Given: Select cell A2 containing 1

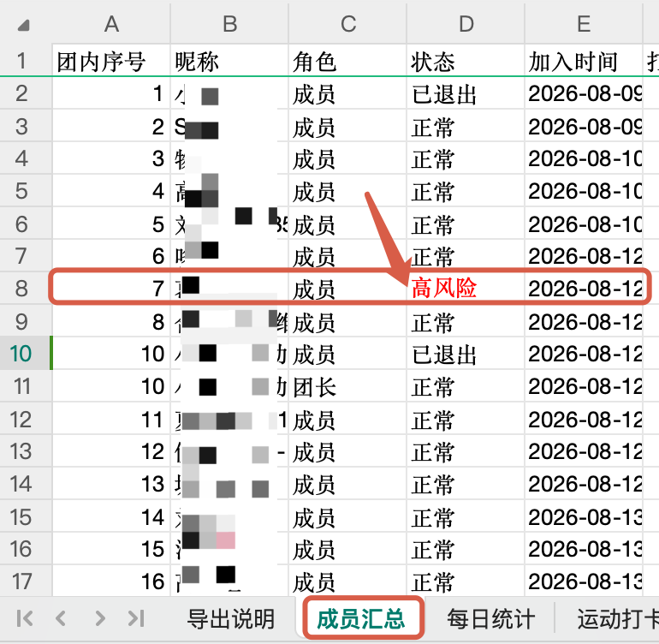Looking at the screenshot, I should click(x=111, y=93).
